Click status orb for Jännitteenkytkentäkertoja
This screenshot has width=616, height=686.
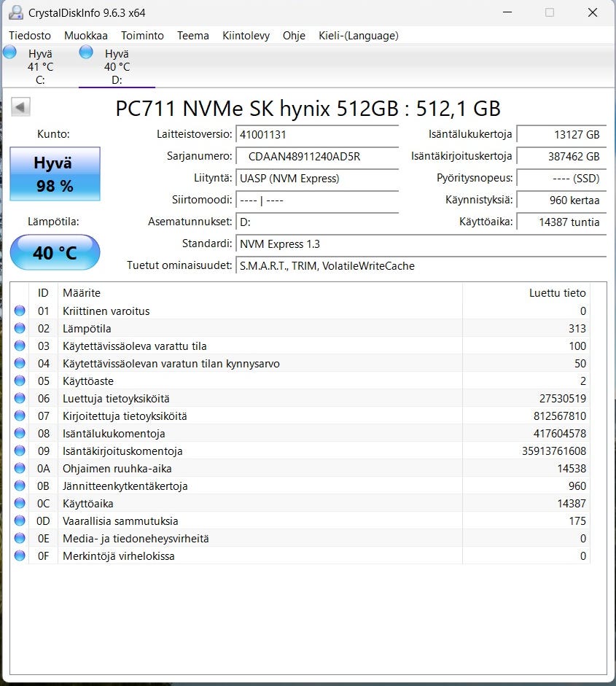click(20, 486)
